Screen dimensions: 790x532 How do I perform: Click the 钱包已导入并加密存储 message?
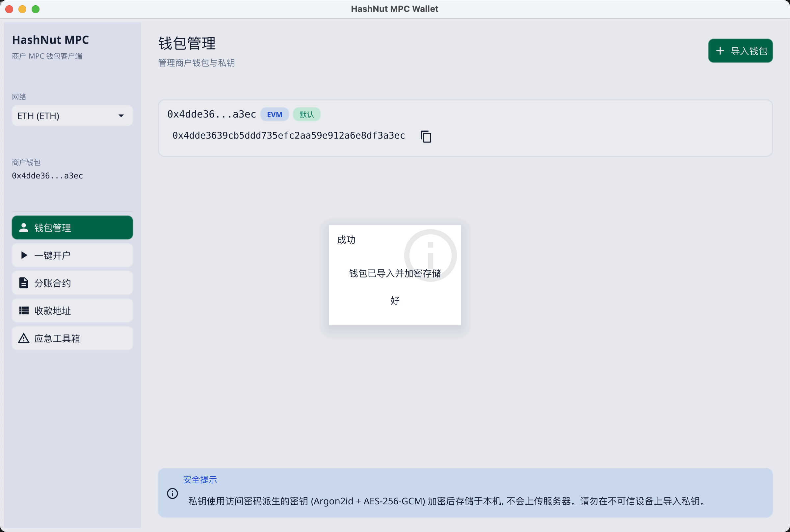click(395, 273)
